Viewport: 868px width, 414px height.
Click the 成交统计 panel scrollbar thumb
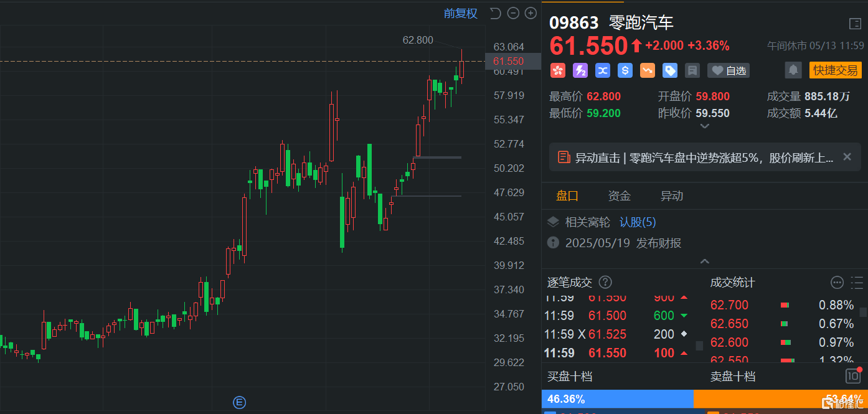(x=863, y=313)
